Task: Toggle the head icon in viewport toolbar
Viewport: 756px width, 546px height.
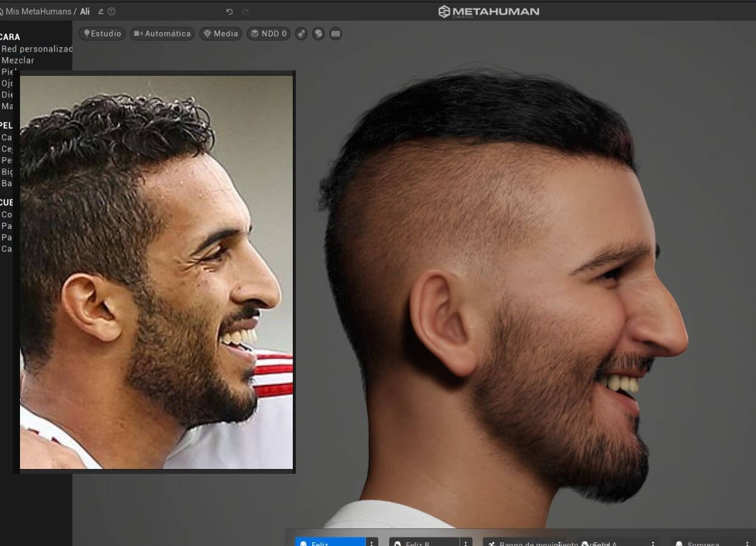Action: [x=318, y=34]
